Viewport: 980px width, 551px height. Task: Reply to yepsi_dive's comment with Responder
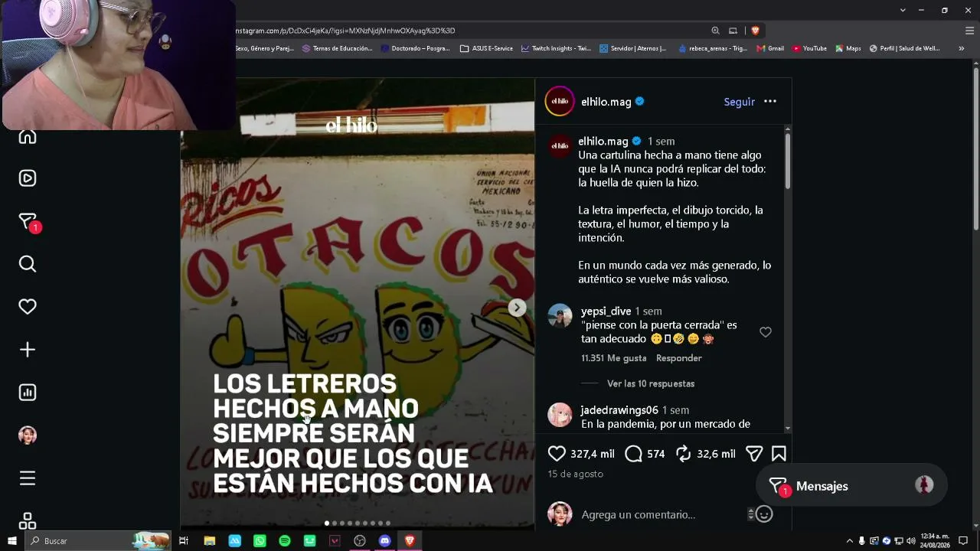(678, 358)
